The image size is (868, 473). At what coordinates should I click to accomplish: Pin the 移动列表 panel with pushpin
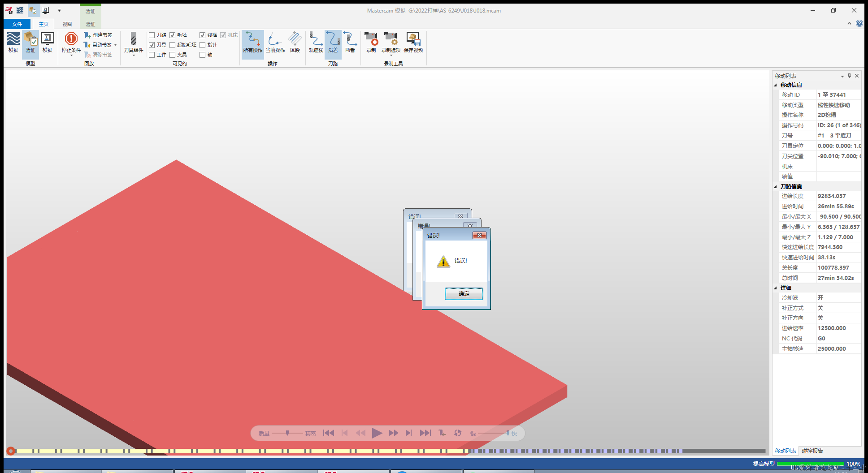coord(849,76)
